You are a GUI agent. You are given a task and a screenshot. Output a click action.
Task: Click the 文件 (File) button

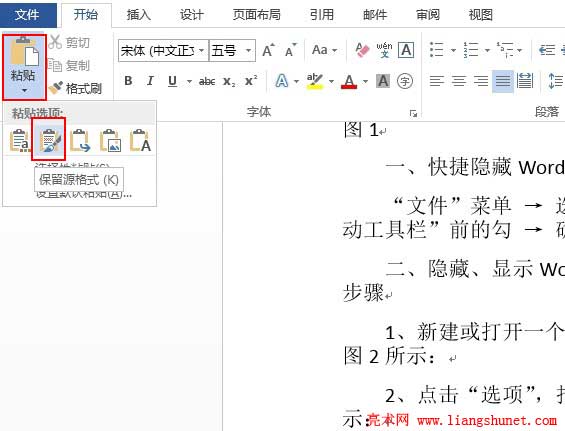click(28, 14)
